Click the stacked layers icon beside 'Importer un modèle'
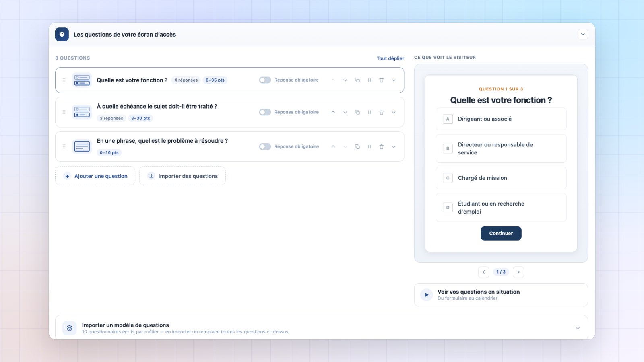Image resolution: width=644 pixels, height=362 pixels. pos(69,328)
